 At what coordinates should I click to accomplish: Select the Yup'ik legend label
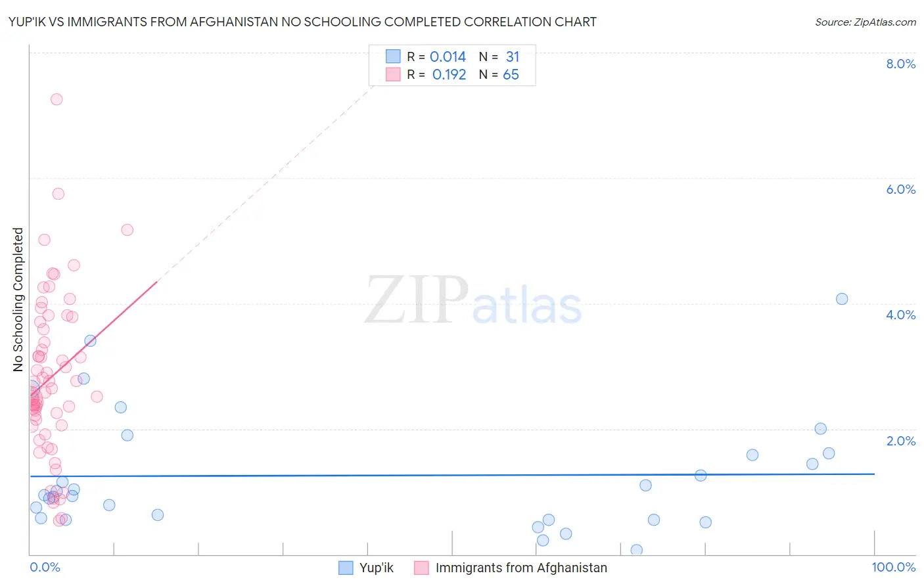pyautogui.click(x=377, y=568)
